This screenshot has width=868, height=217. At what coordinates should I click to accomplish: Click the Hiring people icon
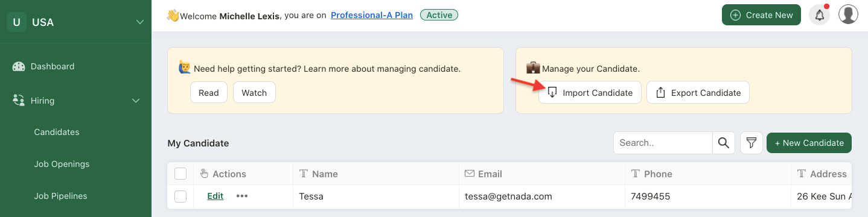click(x=18, y=101)
